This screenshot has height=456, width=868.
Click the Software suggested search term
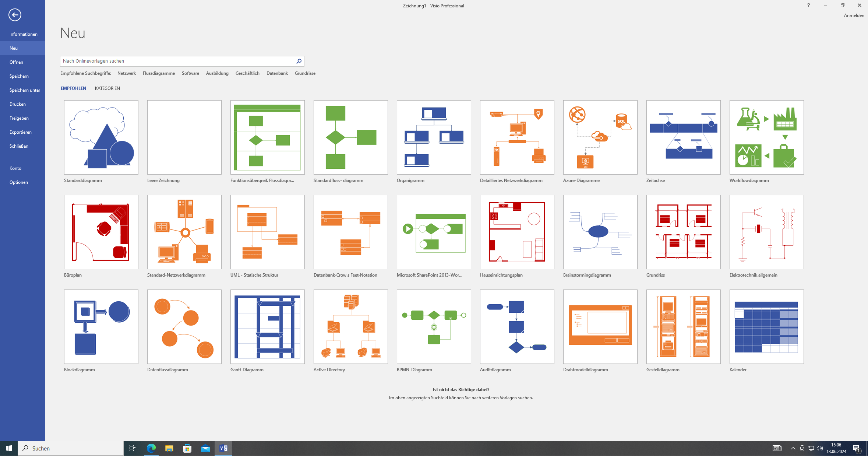coord(190,73)
